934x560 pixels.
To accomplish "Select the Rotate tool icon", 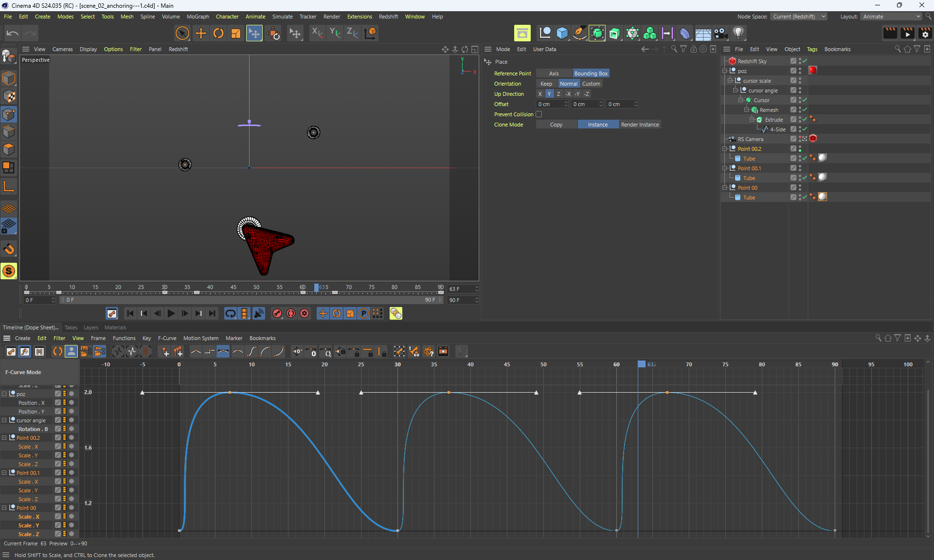I will [218, 33].
